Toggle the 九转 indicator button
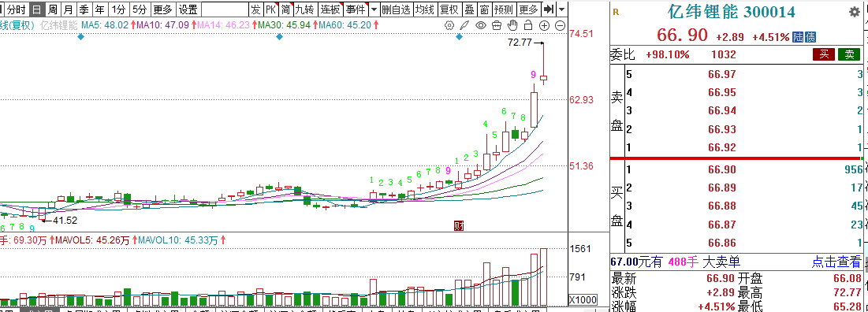 pyautogui.click(x=306, y=9)
